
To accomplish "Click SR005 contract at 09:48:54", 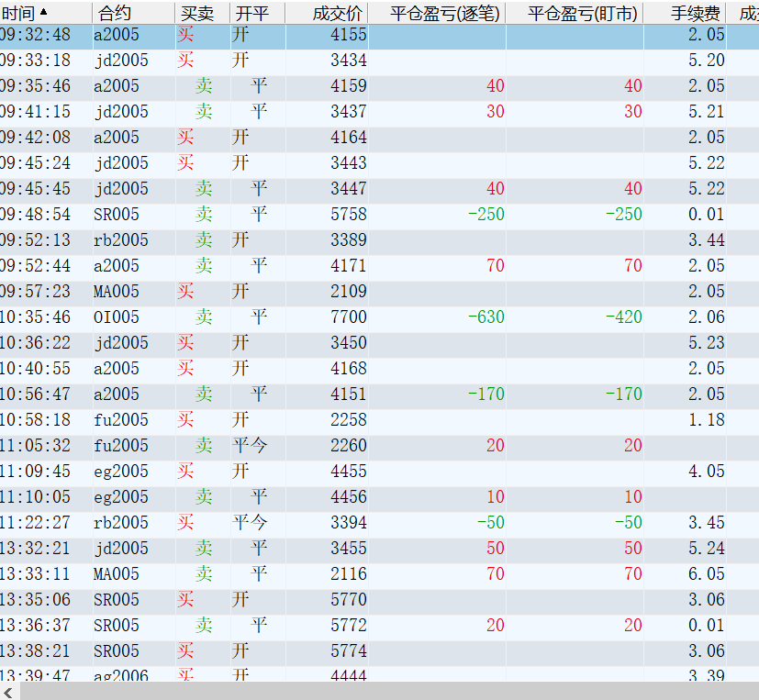I will (117, 215).
